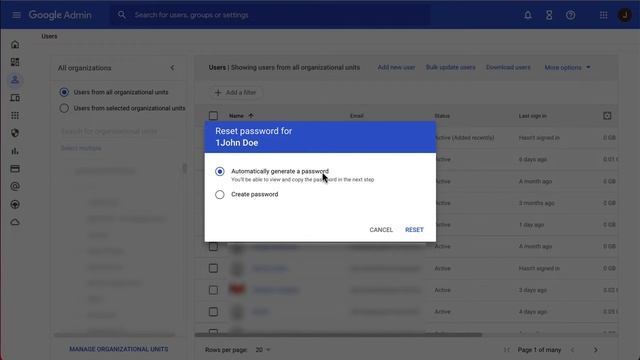This screenshot has width=640, height=360.
Task: Go to the previous page of users
Action: pos(572,350)
